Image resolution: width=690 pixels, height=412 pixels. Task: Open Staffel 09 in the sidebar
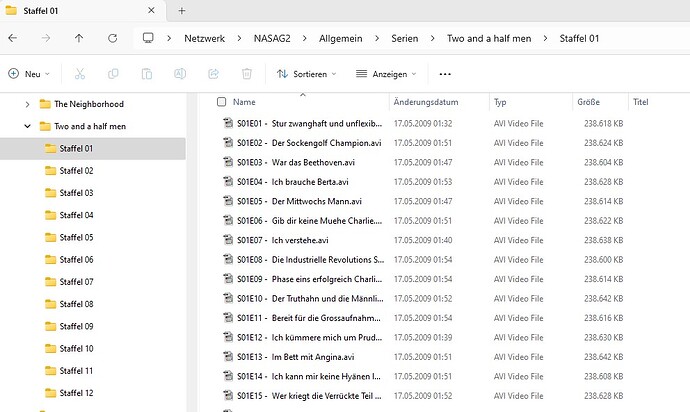pyautogui.click(x=76, y=326)
